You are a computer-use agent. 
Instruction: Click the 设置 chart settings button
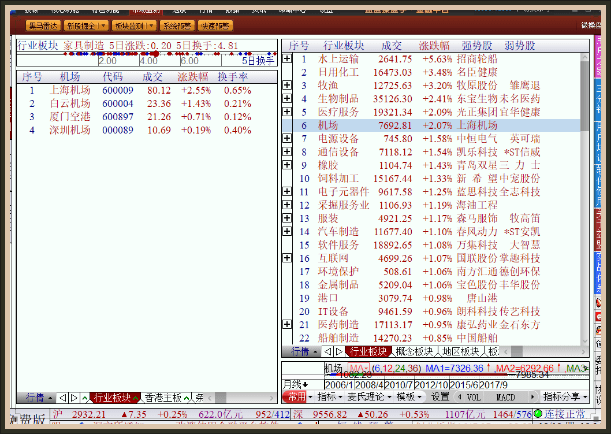point(440,397)
